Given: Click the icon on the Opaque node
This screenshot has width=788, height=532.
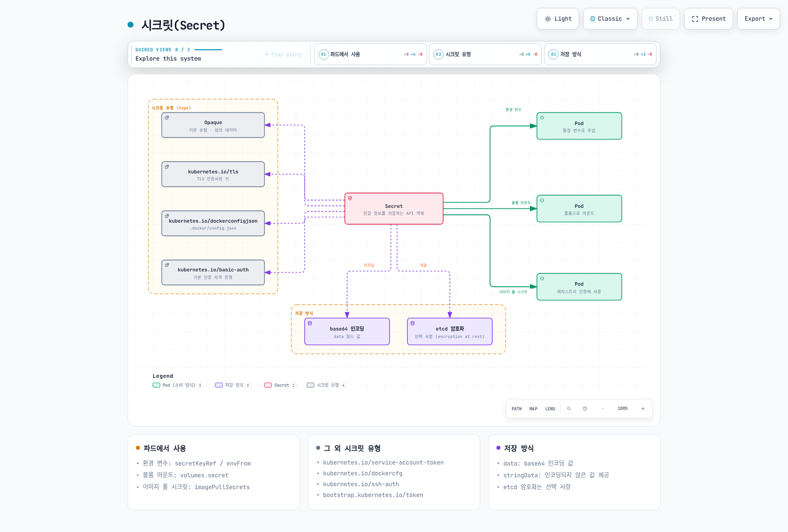Looking at the screenshot, I should [x=167, y=118].
